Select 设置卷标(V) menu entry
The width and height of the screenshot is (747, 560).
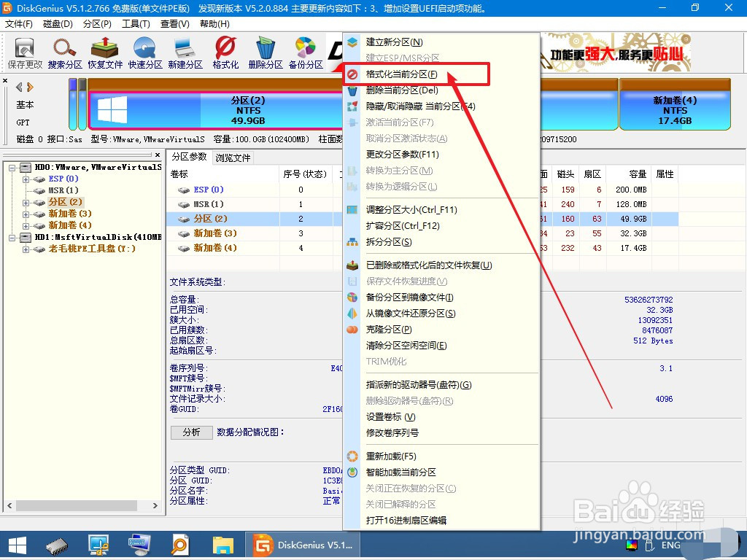point(441,416)
